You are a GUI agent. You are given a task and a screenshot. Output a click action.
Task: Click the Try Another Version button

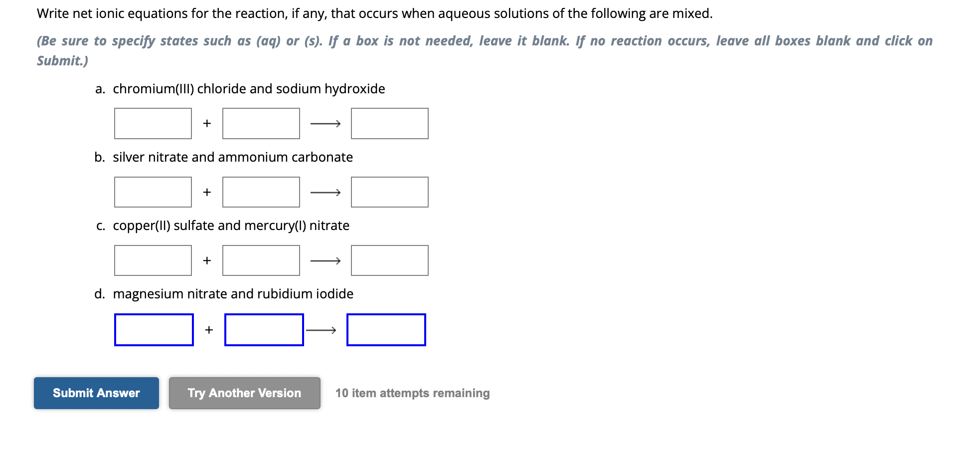244,393
